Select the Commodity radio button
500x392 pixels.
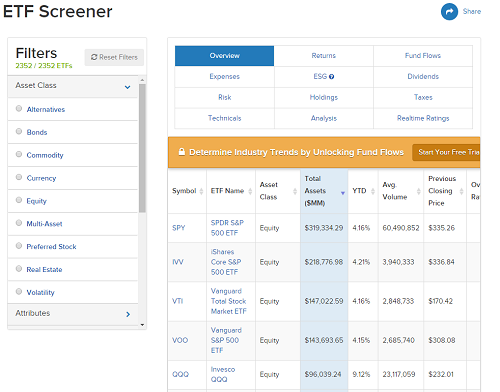tap(19, 154)
